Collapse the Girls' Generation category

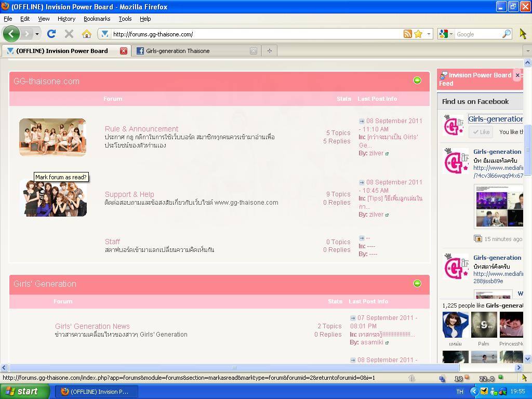(x=417, y=283)
